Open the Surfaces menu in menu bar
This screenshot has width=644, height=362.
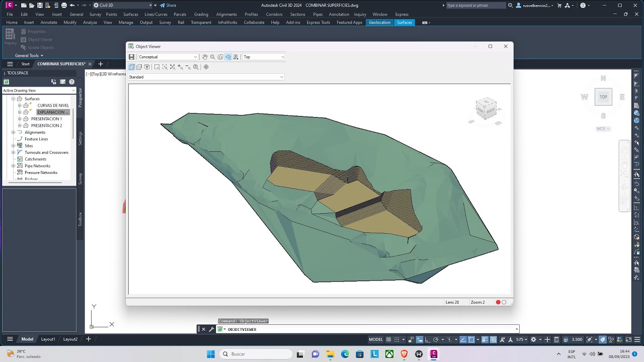(x=131, y=14)
